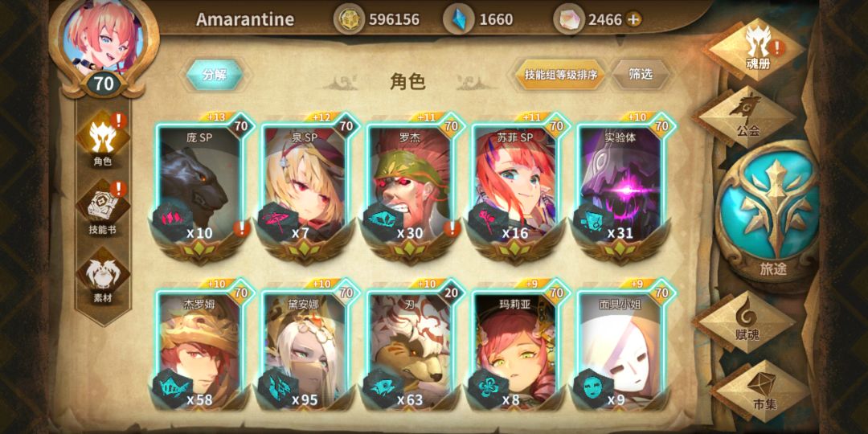Click the plus icon next to 2466
This screenshot has height=434, width=868.
[x=634, y=20]
